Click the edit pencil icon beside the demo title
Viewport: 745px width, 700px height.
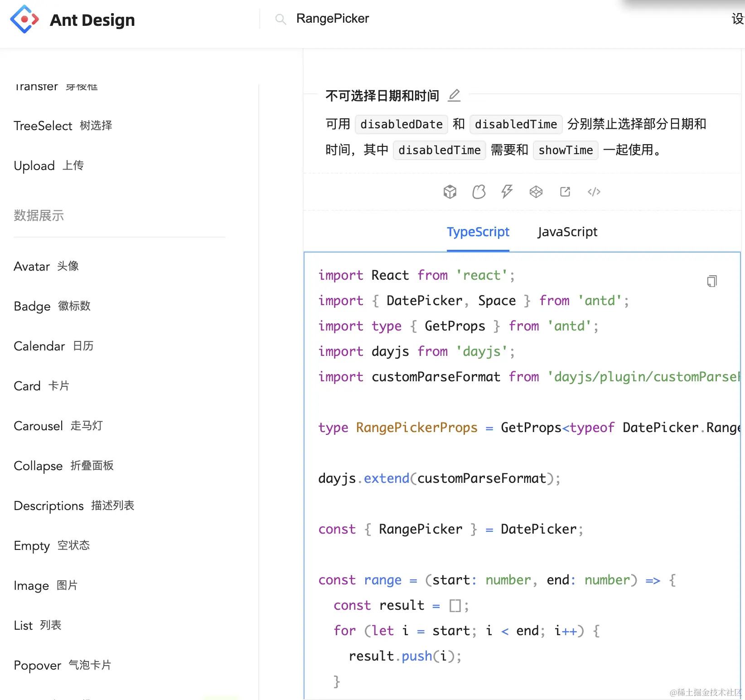(x=454, y=95)
